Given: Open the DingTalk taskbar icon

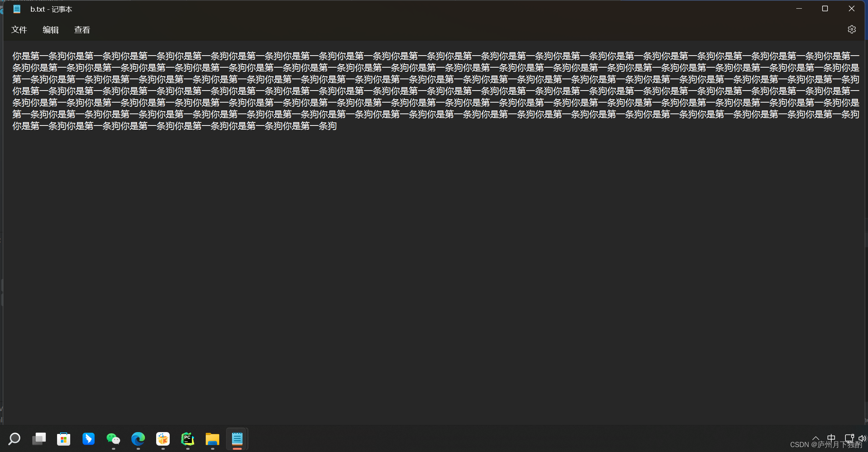Looking at the screenshot, I should pos(89,438).
